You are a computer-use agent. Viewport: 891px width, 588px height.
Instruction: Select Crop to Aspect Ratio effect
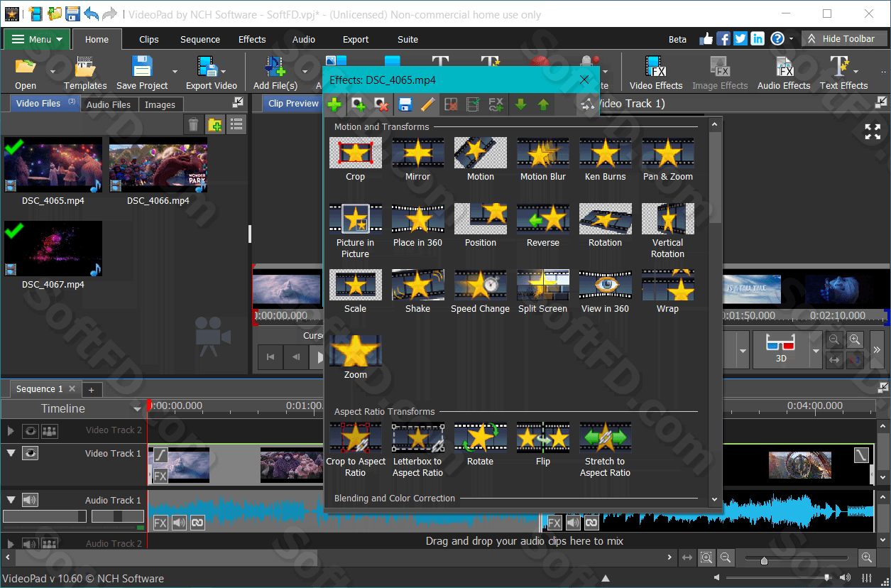[355, 450]
